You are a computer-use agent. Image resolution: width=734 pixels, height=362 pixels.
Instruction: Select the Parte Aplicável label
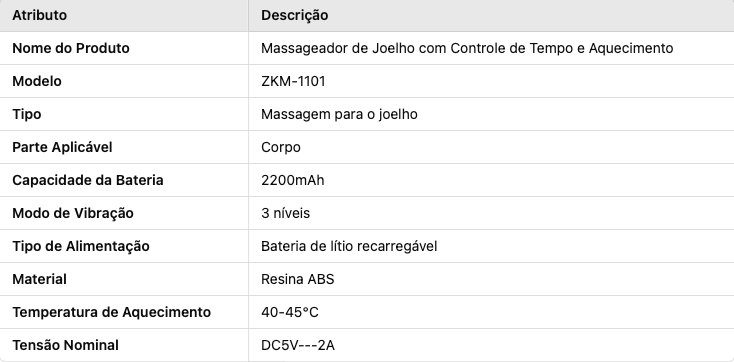click(x=62, y=147)
